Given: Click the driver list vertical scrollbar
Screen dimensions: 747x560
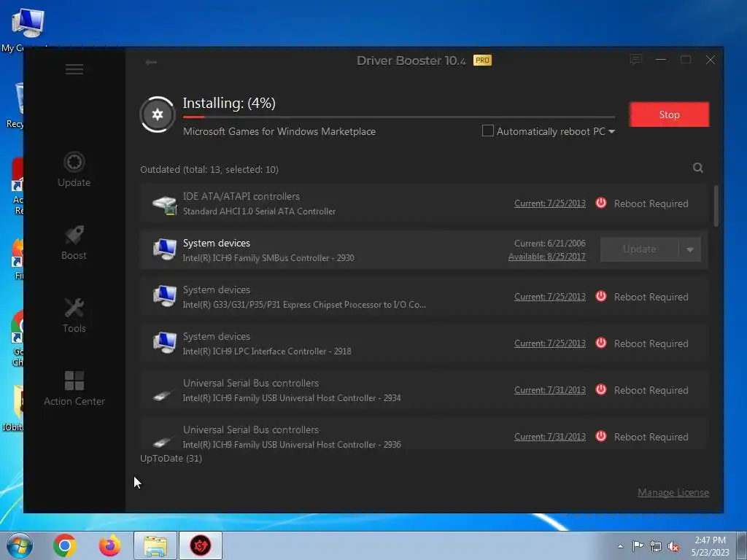Looking at the screenshot, I should pos(716,206).
